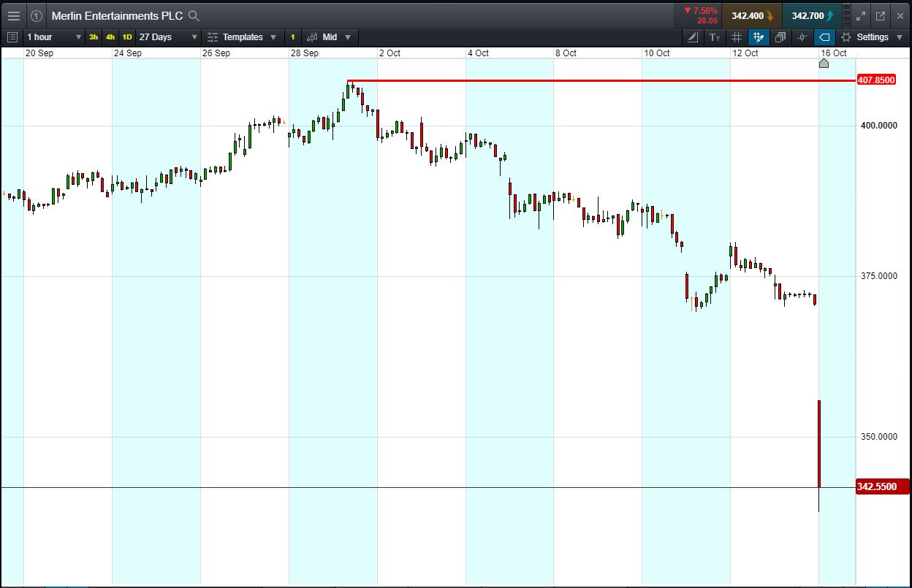Click the 24 Sep date label

tap(128, 53)
